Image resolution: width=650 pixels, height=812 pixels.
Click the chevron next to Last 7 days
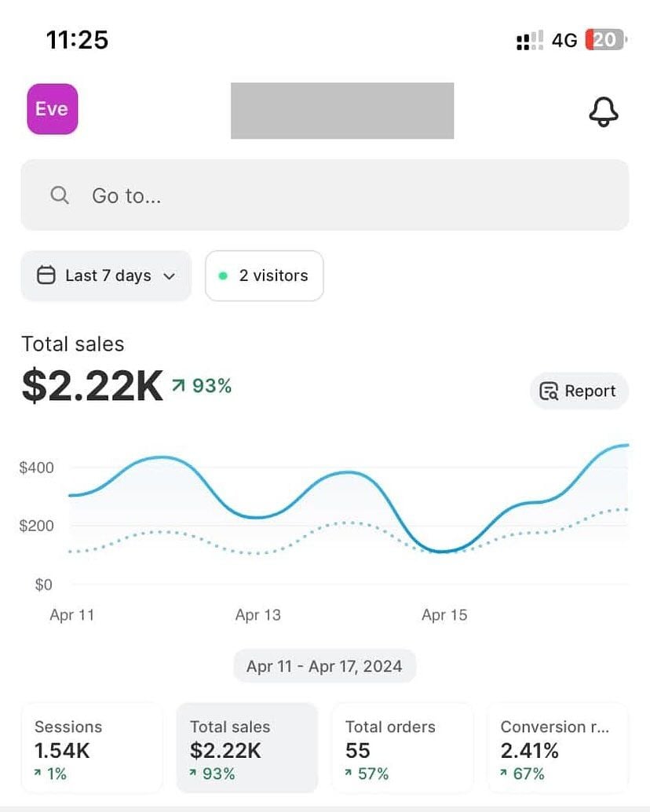click(x=169, y=276)
